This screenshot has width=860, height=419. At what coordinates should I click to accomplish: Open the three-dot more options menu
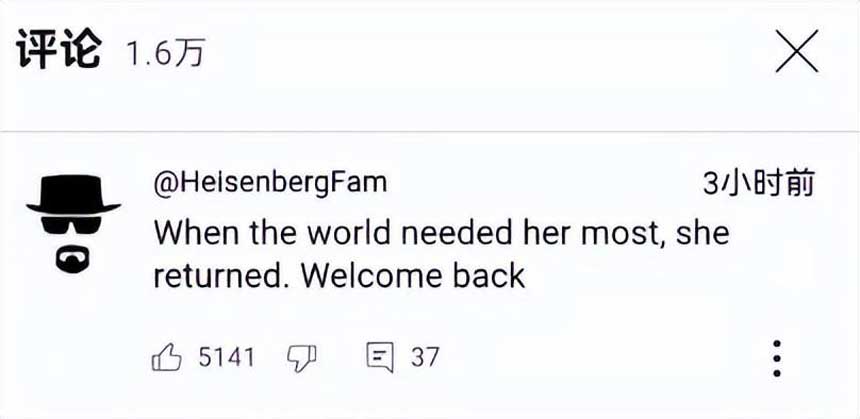777,358
